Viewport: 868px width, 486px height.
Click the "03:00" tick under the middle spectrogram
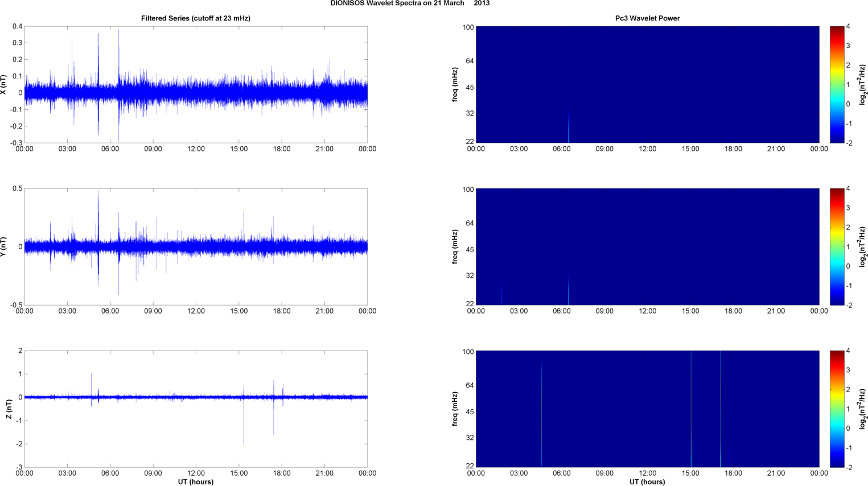click(519, 311)
